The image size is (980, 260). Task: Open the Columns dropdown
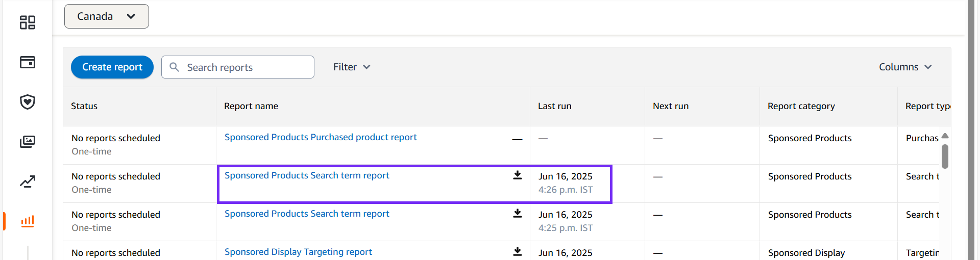click(x=905, y=67)
